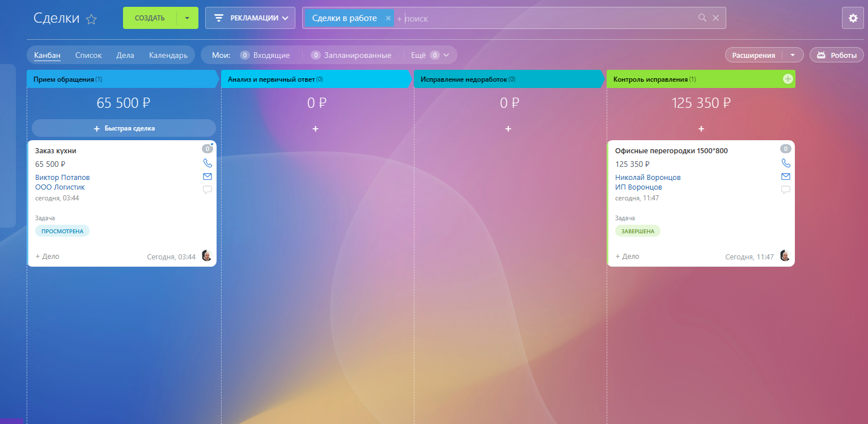
Task: Open the РЕКЛАМАЦИИ funnel dropdown
Action: 250,18
